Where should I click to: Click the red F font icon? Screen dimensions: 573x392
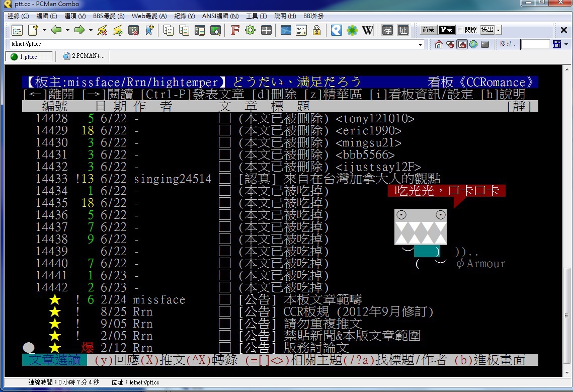tap(235, 30)
